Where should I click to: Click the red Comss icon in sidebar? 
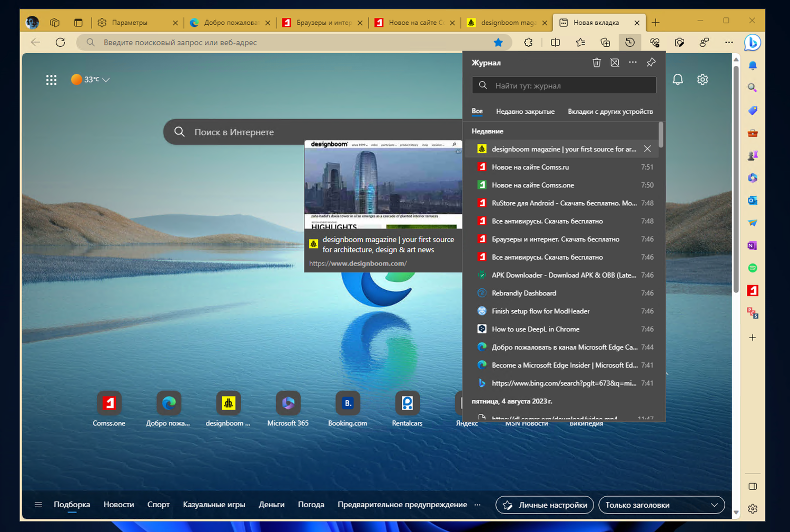pyautogui.click(x=753, y=290)
